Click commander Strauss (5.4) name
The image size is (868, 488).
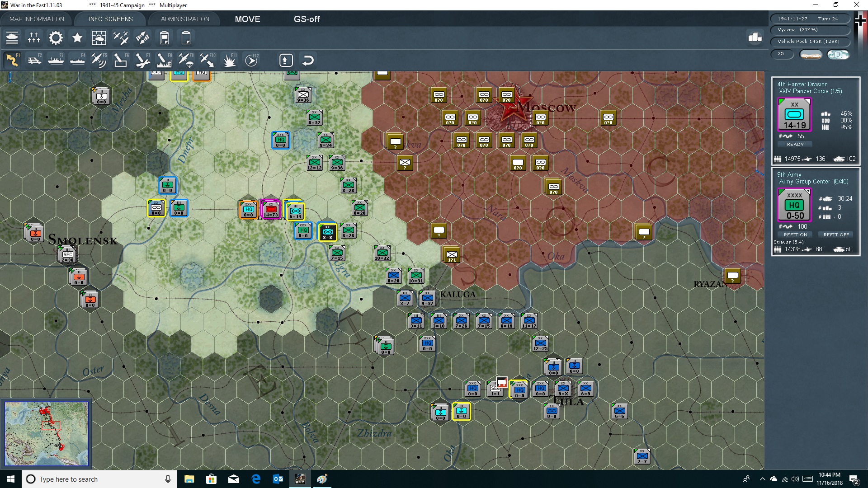(x=789, y=242)
